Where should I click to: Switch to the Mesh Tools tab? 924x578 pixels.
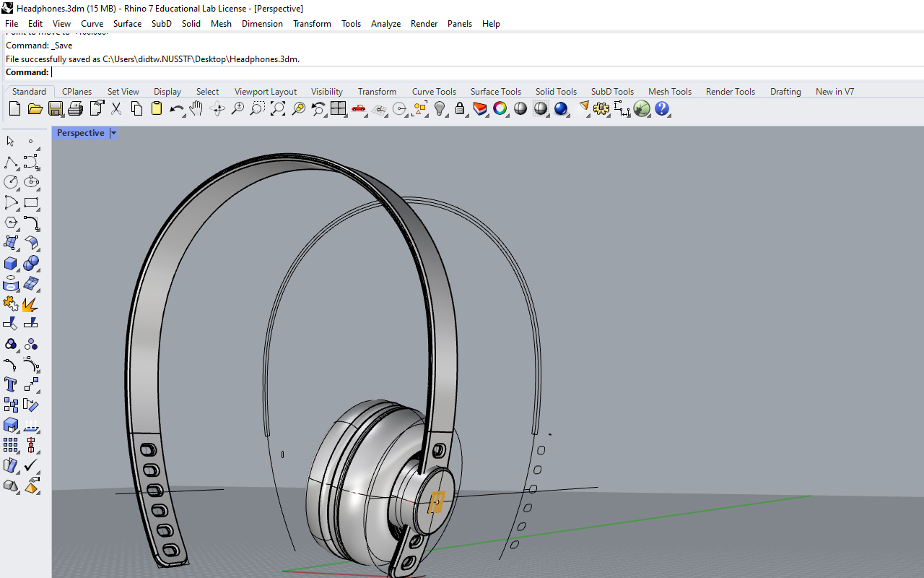click(670, 92)
